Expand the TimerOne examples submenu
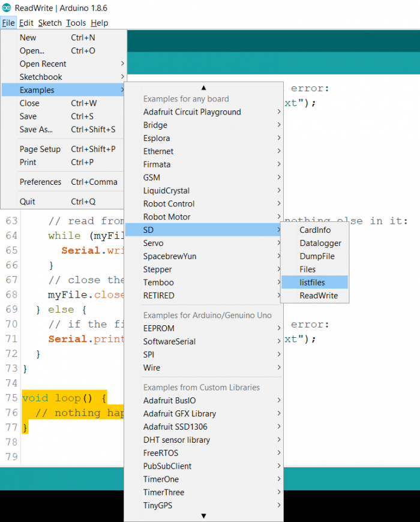This screenshot has width=420, height=522. click(x=203, y=479)
